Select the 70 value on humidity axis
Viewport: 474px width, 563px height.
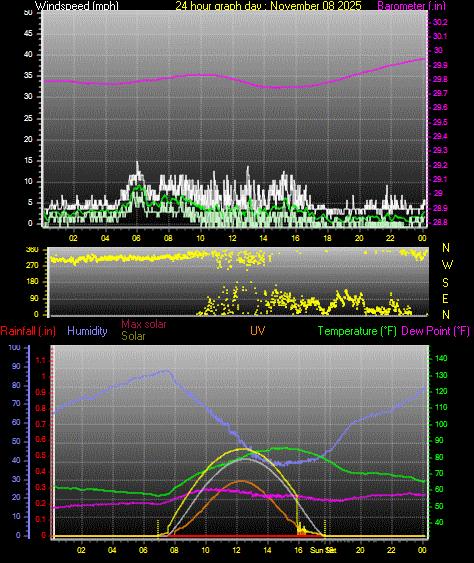pos(16,404)
